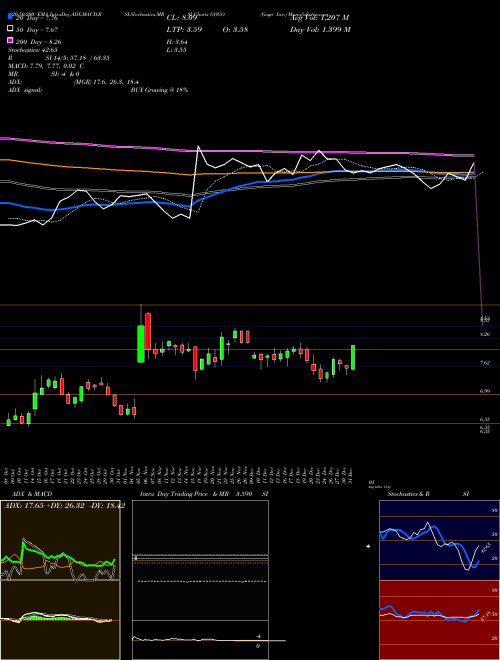Open the Intra Day Trading Price panel
500x660 pixels.
click(200, 580)
